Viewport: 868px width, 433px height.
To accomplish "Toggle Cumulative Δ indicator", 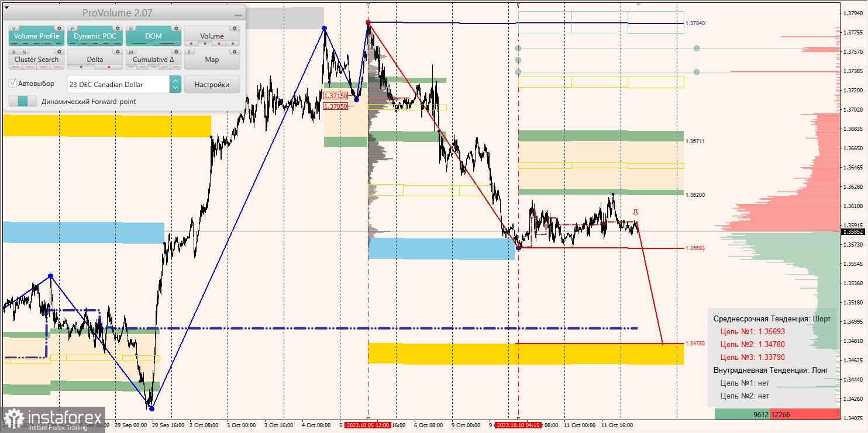I will point(153,60).
